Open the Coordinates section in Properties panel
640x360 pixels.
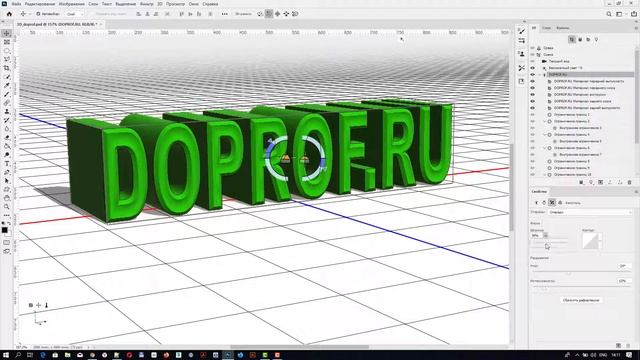[560, 202]
